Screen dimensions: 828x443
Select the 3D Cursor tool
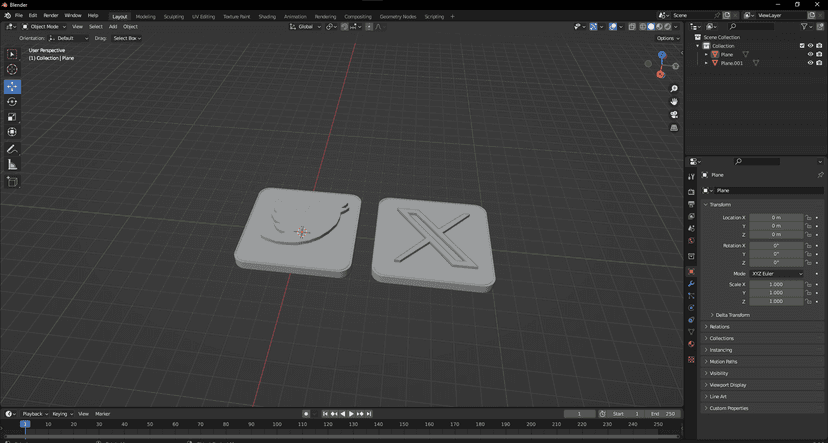pyautogui.click(x=12, y=69)
